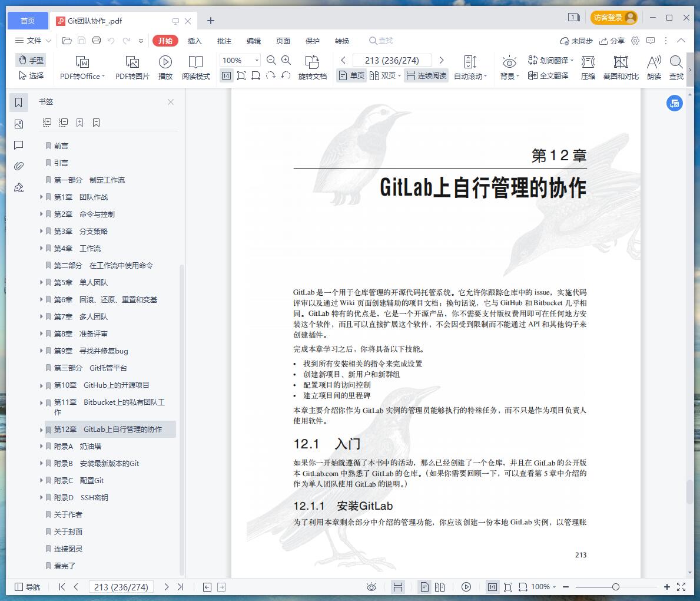700x601 pixels.
Task: Toggle fullscreen icon in status bar
Action: tap(681, 587)
